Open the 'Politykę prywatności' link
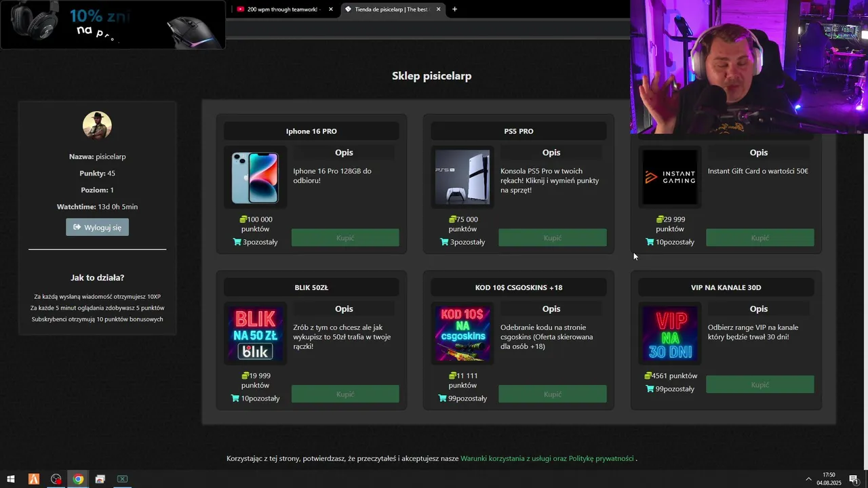Viewport: 868px width, 488px height. 601,458
